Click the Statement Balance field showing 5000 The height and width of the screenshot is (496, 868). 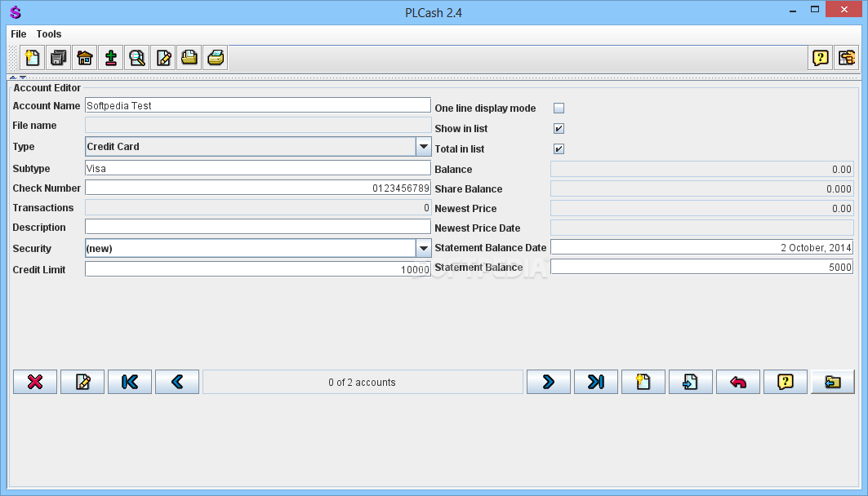click(702, 267)
